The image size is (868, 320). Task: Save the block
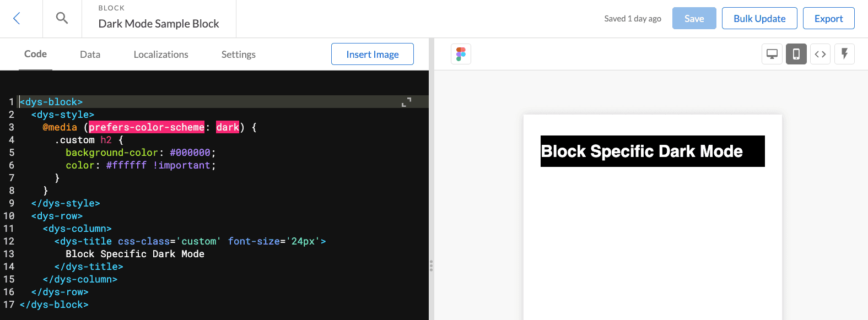pos(694,18)
